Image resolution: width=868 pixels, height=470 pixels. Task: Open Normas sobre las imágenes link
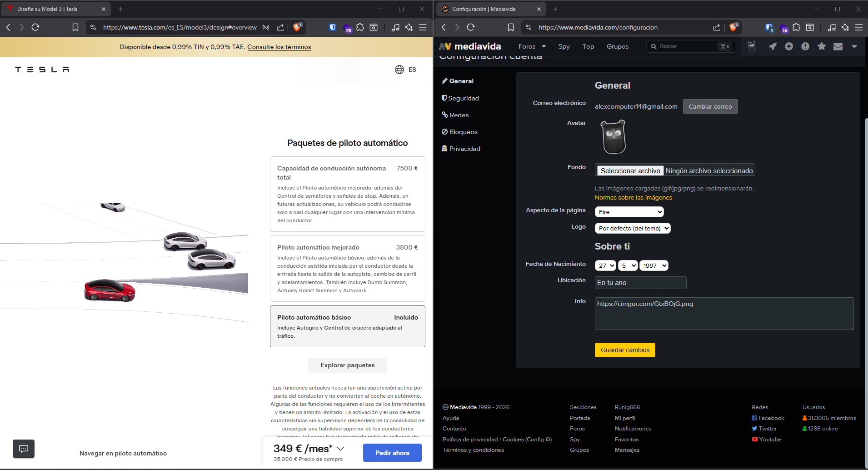click(x=634, y=197)
